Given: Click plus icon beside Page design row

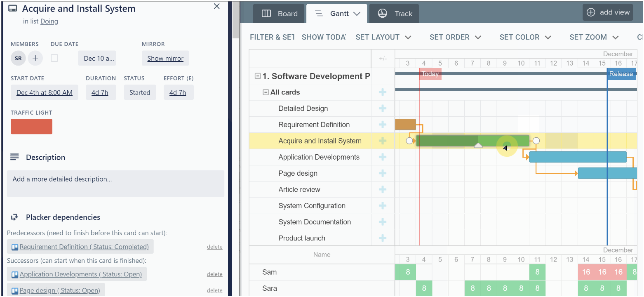Looking at the screenshot, I should pos(383,173).
